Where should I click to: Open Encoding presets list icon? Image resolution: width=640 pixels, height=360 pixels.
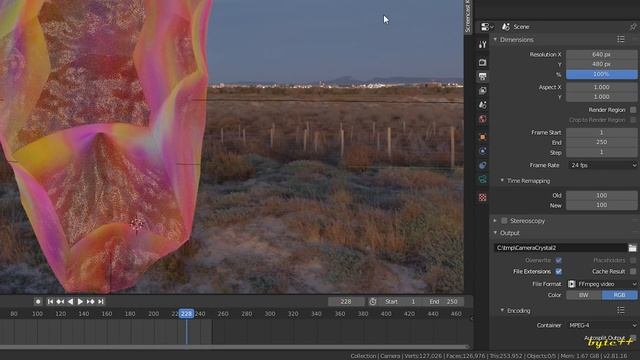pyautogui.click(x=621, y=311)
